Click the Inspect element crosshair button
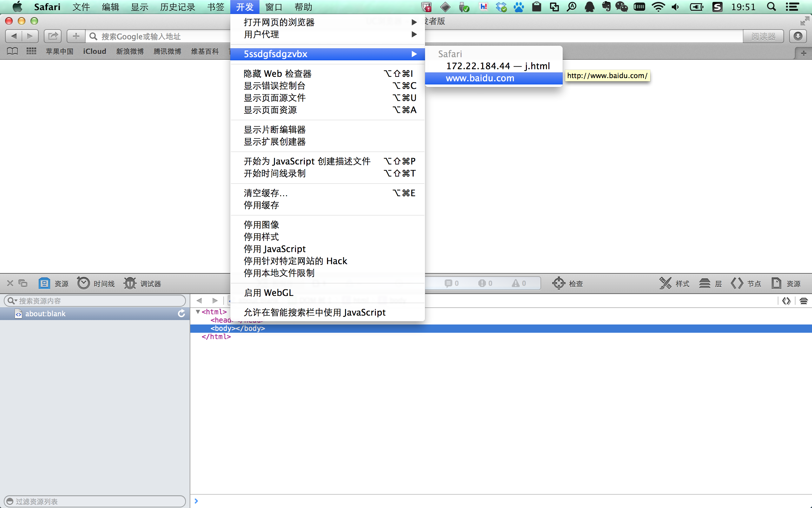This screenshot has height=508, width=812. coord(568,284)
